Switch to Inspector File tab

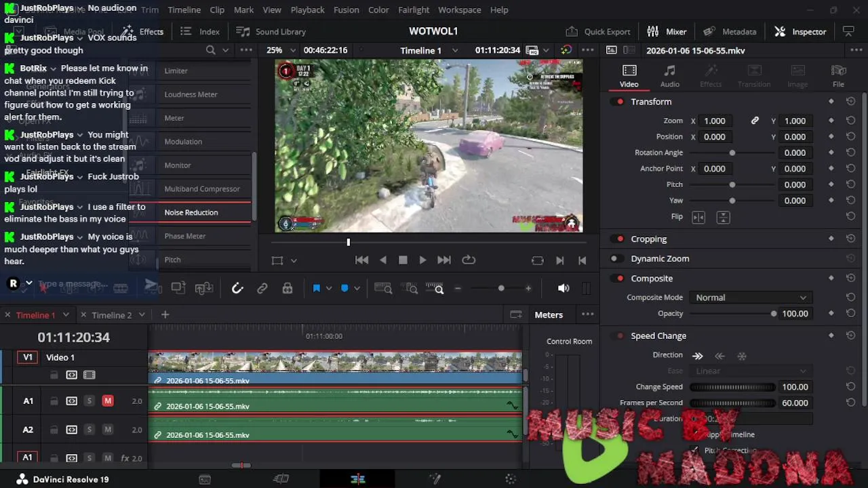pyautogui.click(x=838, y=76)
